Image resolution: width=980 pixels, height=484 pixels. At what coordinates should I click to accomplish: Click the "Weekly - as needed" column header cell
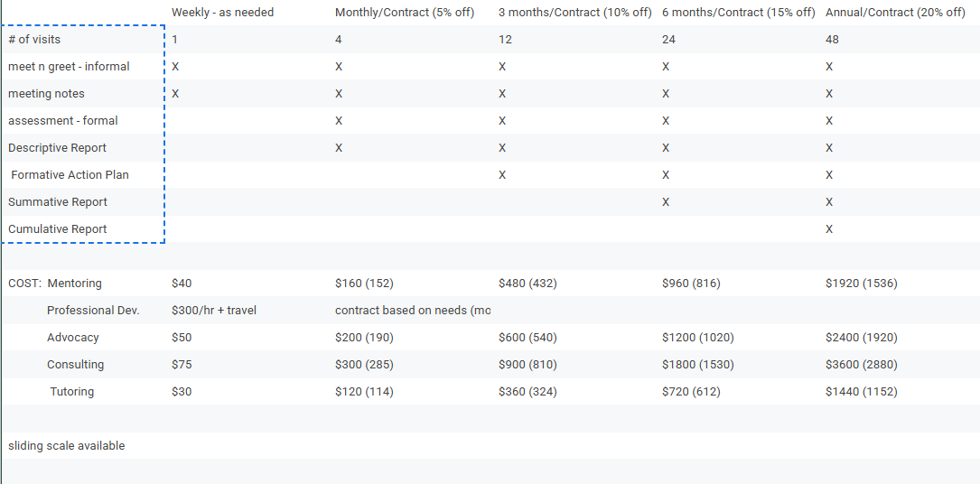click(x=222, y=13)
